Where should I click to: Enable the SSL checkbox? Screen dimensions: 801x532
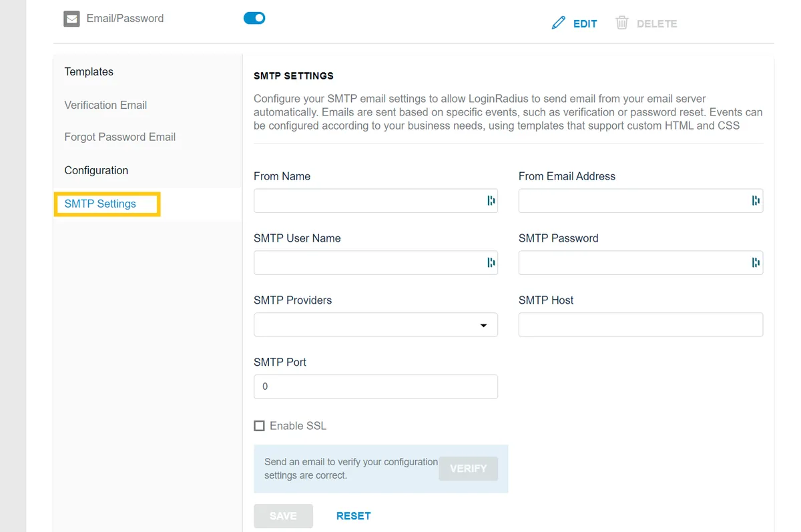pyautogui.click(x=259, y=425)
